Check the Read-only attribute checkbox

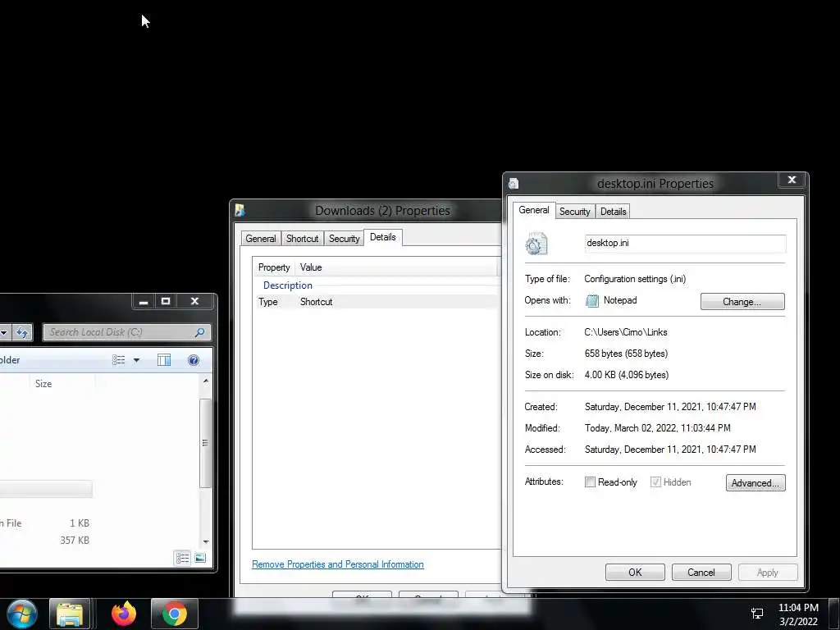click(590, 482)
